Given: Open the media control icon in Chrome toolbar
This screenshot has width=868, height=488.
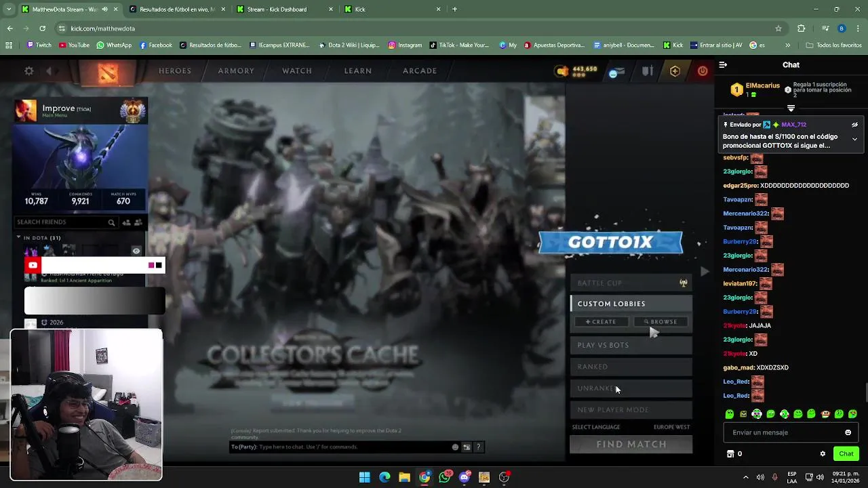Looking at the screenshot, I should (825, 28).
